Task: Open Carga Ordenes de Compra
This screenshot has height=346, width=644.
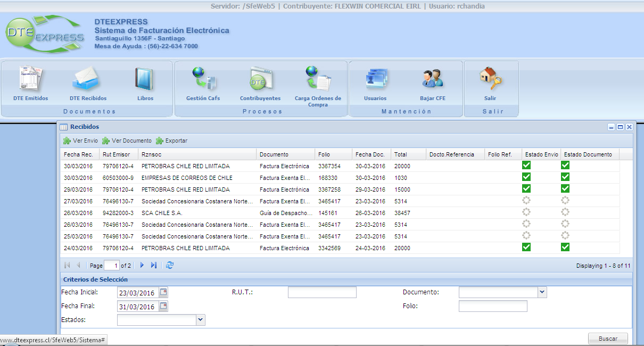Action: [x=318, y=79]
